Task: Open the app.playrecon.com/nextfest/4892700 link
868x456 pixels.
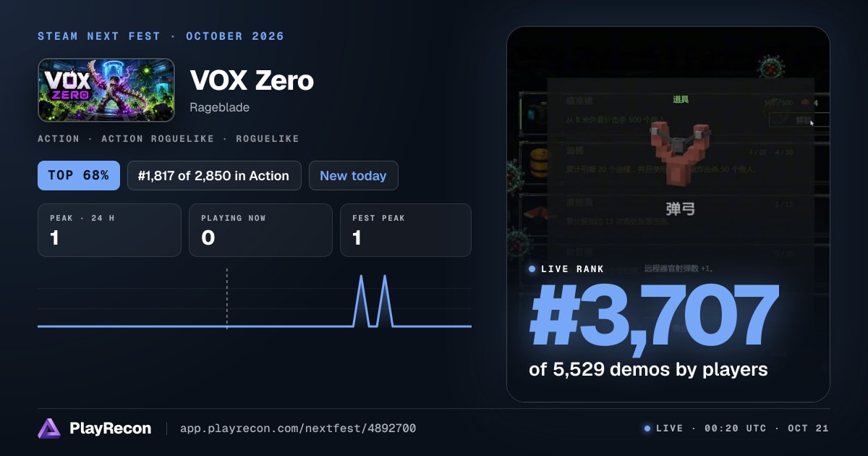Action: tap(298, 428)
